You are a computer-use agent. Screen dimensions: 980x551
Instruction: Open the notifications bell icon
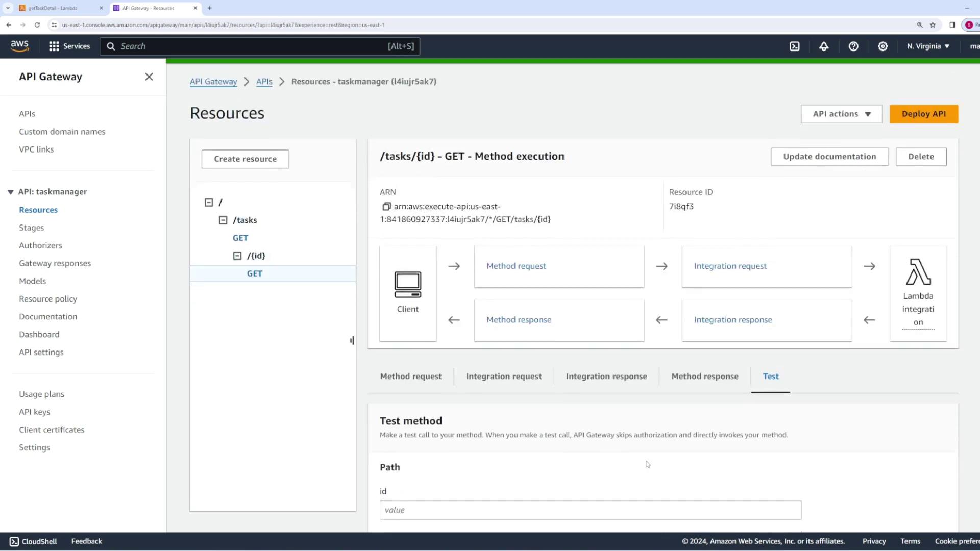(x=824, y=46)
